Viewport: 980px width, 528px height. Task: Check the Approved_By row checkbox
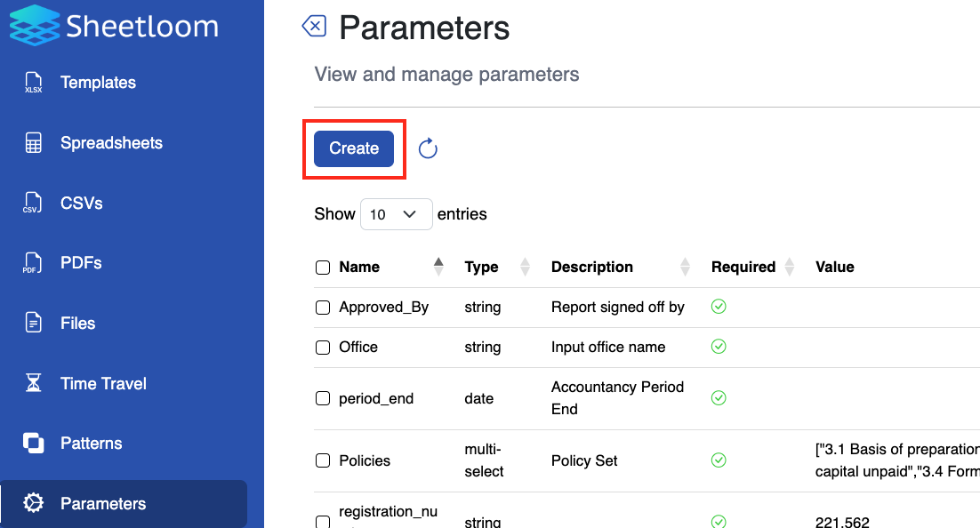(x=322, y=307)
